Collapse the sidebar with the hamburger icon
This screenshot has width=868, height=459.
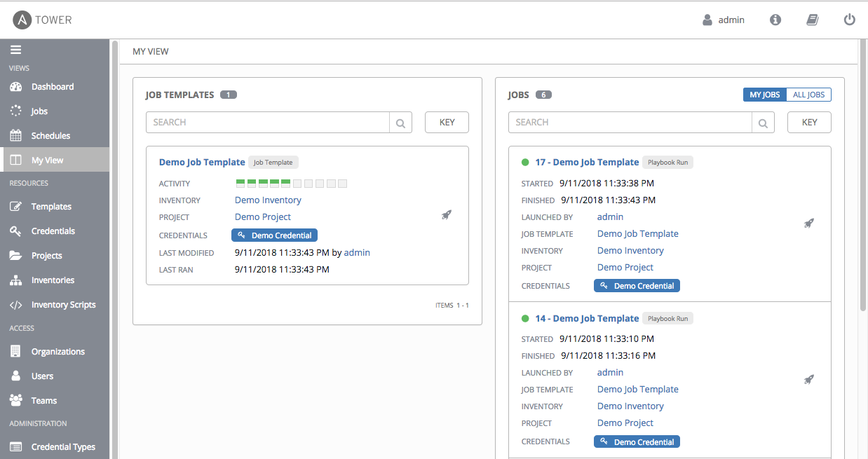(x=15, y=50)
